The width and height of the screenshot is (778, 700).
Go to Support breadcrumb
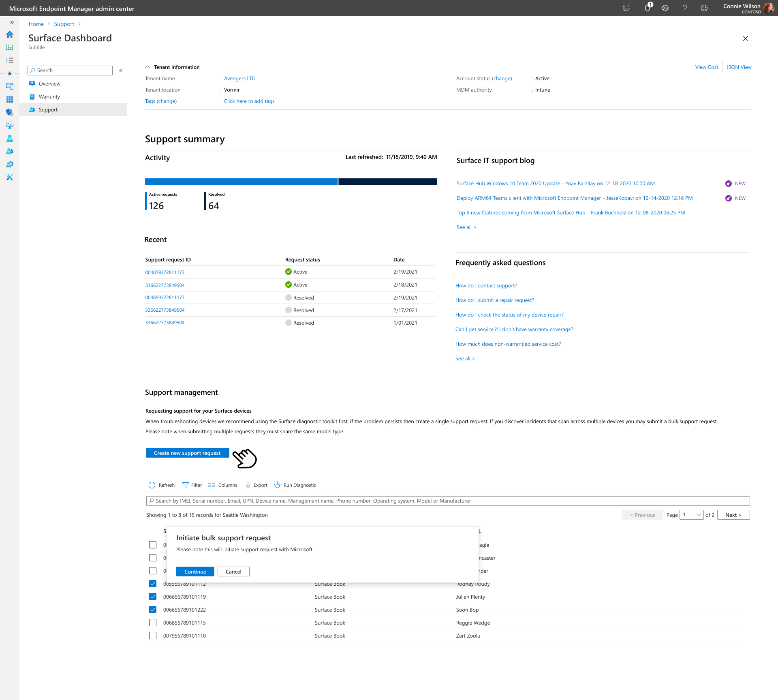[64, 24]
